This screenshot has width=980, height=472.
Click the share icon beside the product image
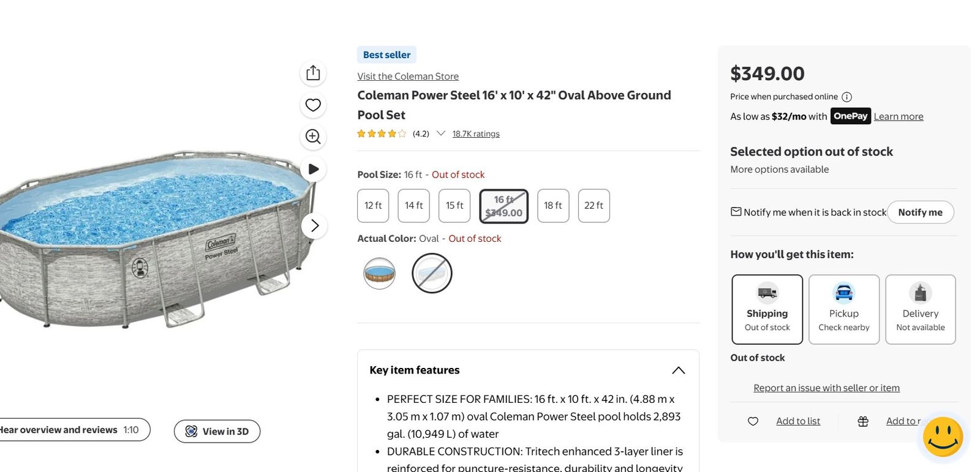(x=313, y=73)
